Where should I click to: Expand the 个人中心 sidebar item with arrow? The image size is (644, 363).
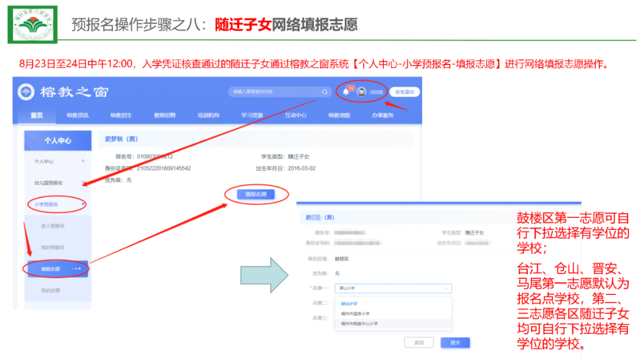57,161
